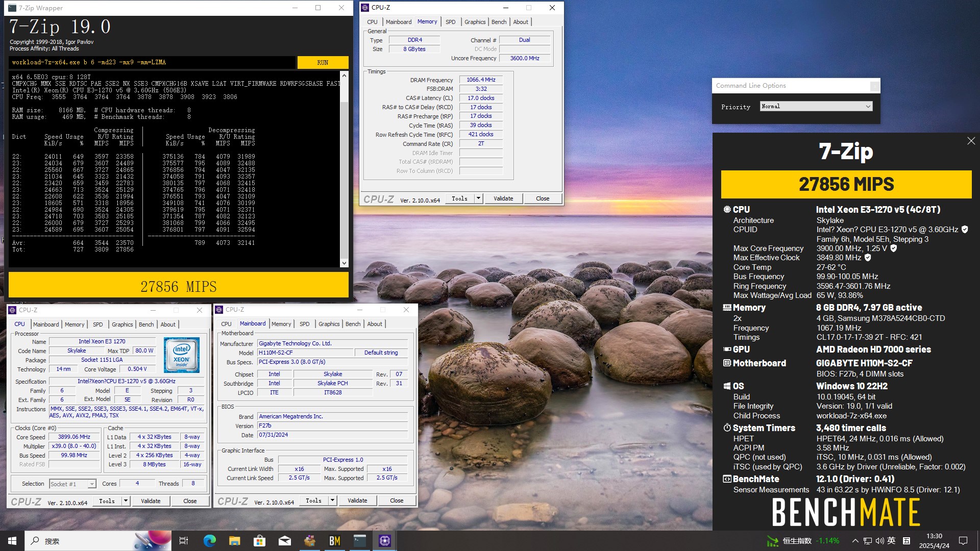Click the CPU-Z taskbar icon
The width and height of the screenshot is (980, 551).
tap(385, 541)
